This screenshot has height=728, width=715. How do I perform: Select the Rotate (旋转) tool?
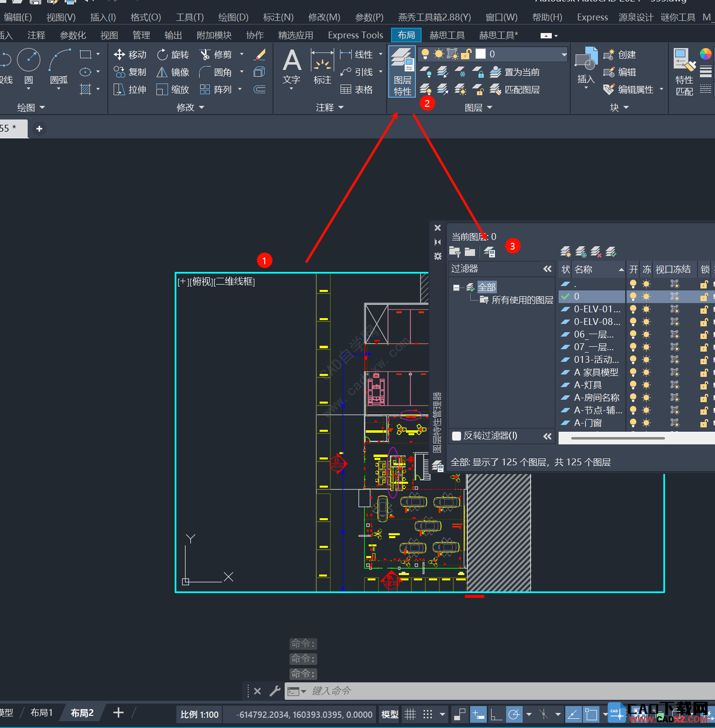pyautogui.click(x=173, y=54)
